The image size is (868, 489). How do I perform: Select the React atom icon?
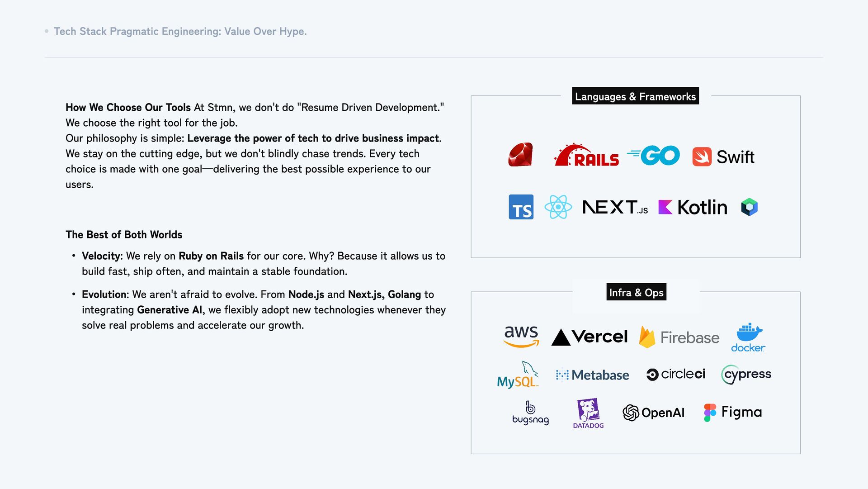[x=558, y=207]
